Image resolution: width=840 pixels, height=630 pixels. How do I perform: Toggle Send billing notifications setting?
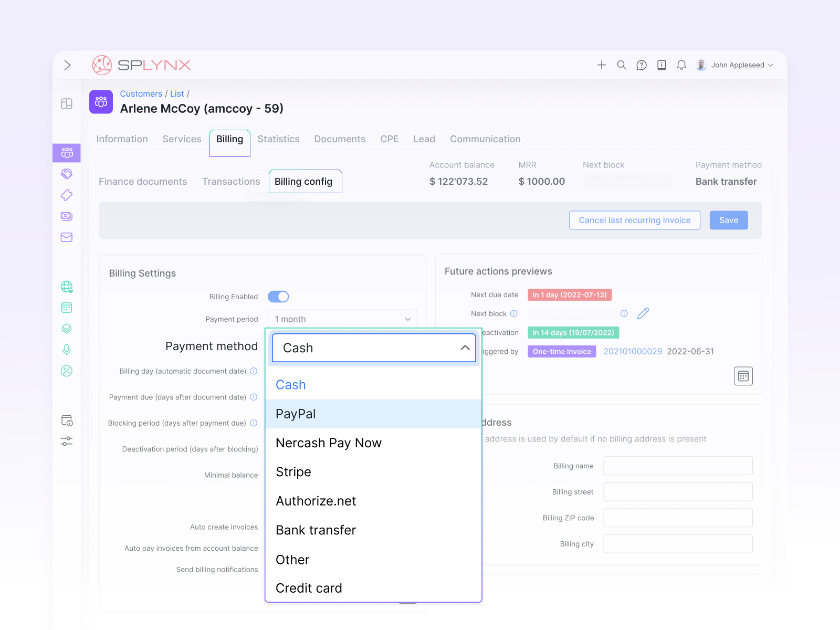[x=278, y=570]
